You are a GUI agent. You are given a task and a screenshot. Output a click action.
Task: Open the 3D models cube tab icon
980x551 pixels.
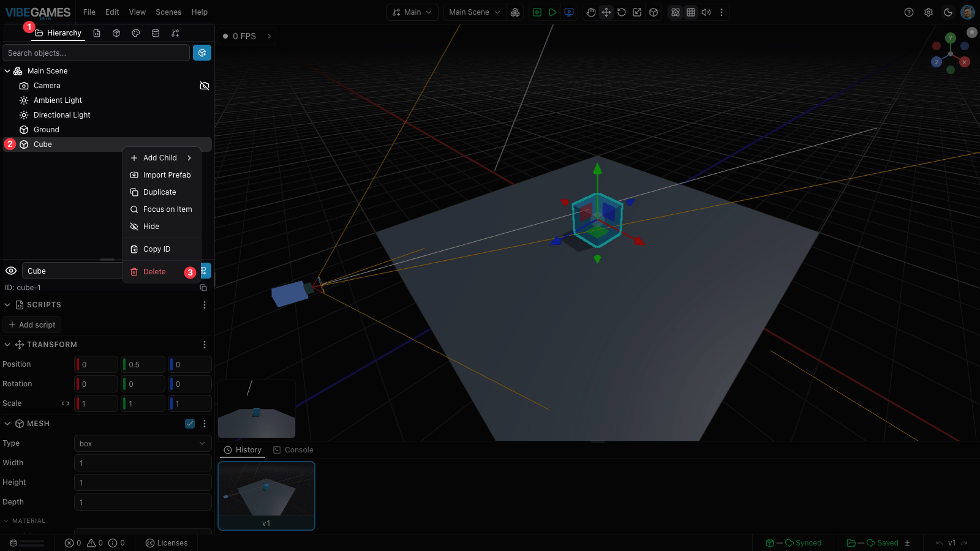click(116, 33)
